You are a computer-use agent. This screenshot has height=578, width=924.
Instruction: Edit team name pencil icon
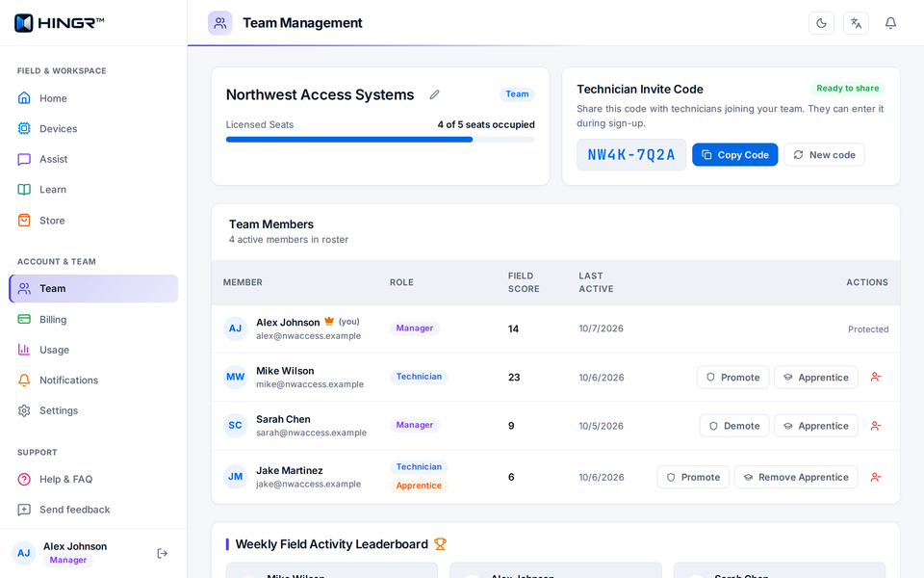[434, 94]
